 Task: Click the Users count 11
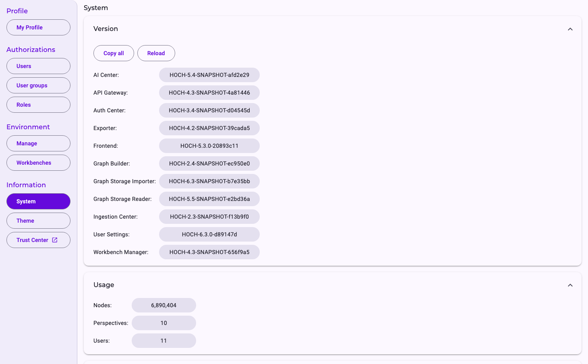pos(164,341)
